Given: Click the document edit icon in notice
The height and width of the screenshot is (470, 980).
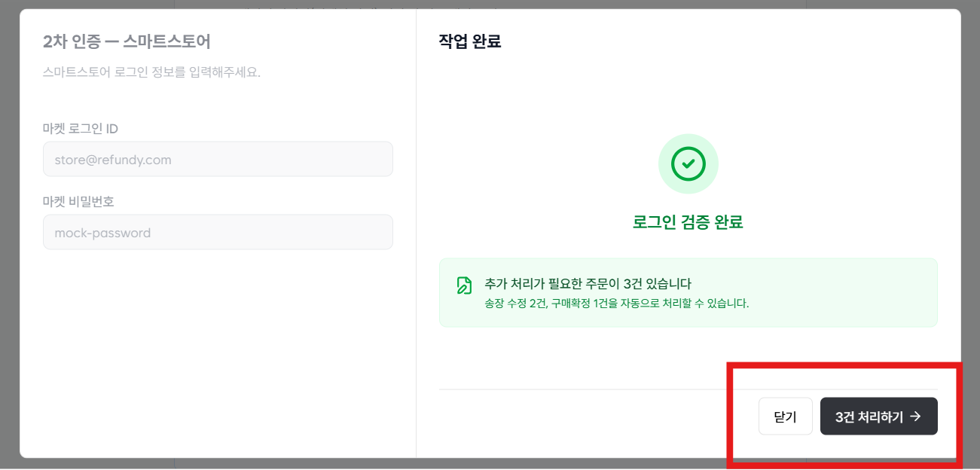Looking at the screenshot, I should tap(465, 285).
